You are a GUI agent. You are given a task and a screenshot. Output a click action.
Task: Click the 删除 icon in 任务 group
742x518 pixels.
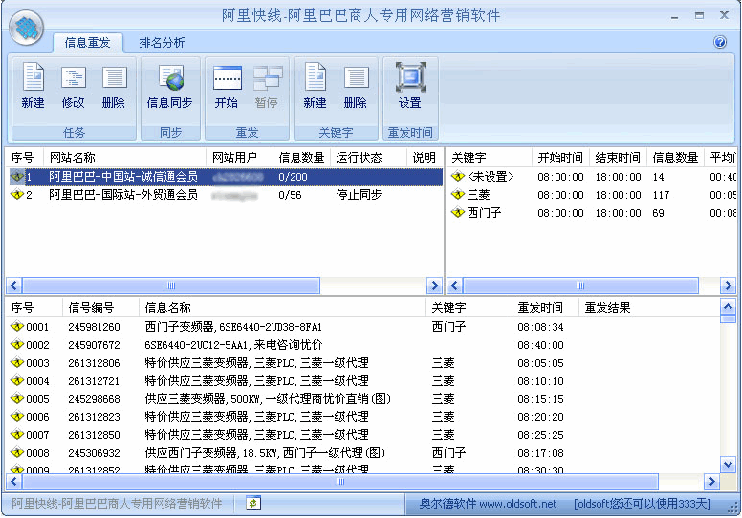click(x=114, y=78)
